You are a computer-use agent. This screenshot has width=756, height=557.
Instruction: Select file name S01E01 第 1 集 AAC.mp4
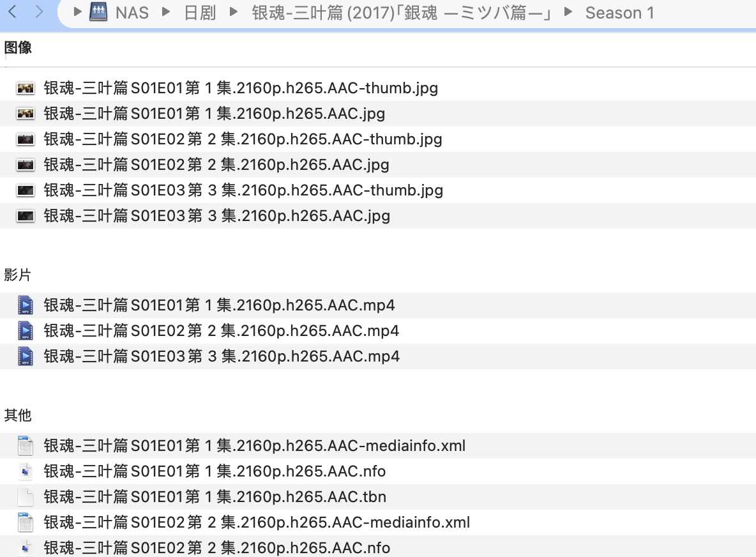tap(219, 305)
